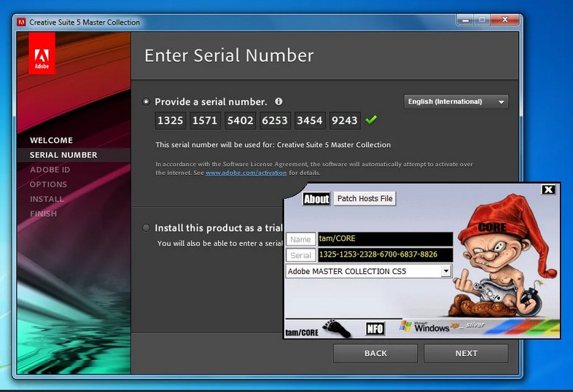Image resolution: width=573 pixels, height=392 pixels.
Task: Click the Patch Hosts File button
Action: point(365,198)
